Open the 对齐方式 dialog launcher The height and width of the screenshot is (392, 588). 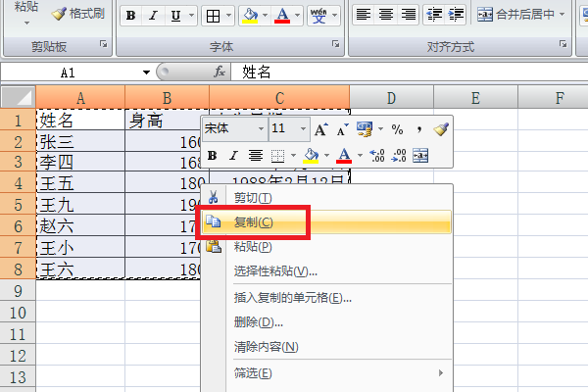click(563, 44)
